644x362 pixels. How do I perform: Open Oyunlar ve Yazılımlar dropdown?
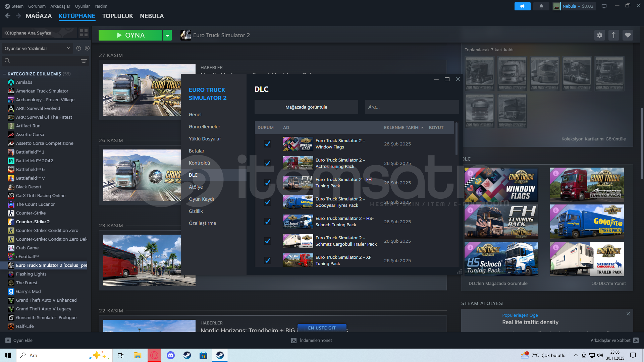tap(37, 48)
